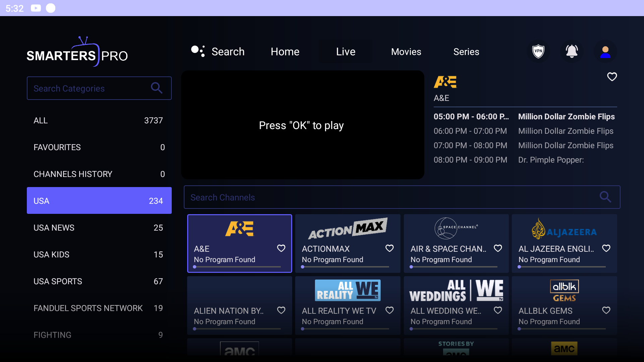Open the user profile icon
The image size is (644, 362).
(605, 51)
